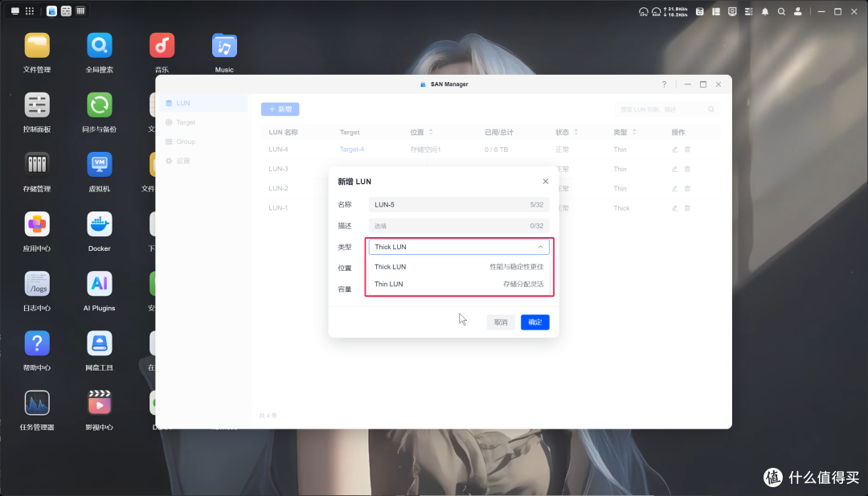Screen dimensions: 868x496
Task: Open the Target-4 link
Action: 351,150
